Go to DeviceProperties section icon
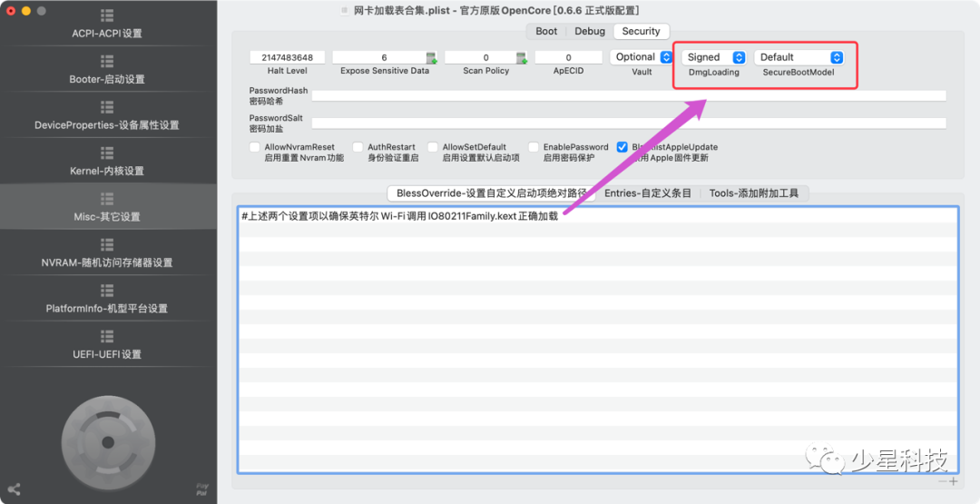This screenshot has width=980, height=504. click(107, 107)
